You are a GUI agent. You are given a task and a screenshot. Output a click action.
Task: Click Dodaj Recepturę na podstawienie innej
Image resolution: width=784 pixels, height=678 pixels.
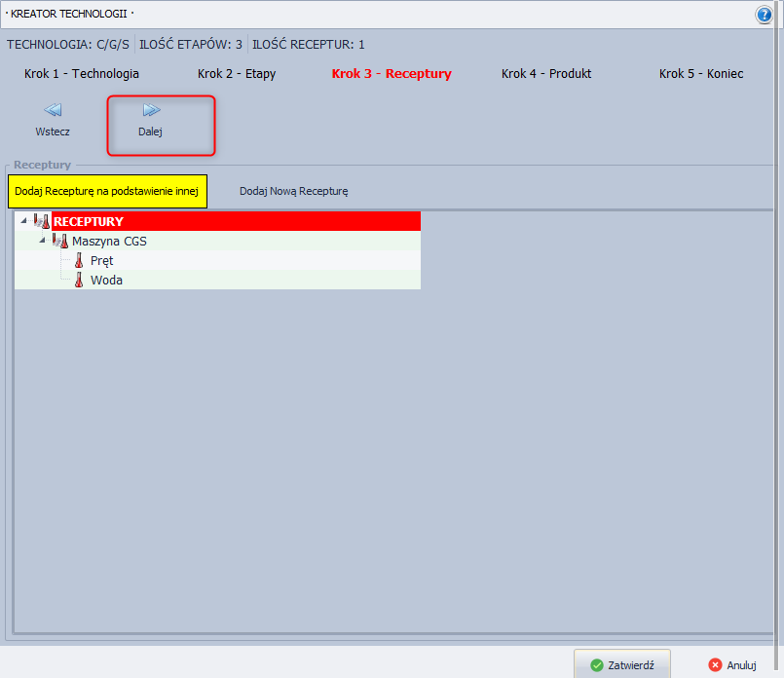pyautogui.click(x=107, y=191)
